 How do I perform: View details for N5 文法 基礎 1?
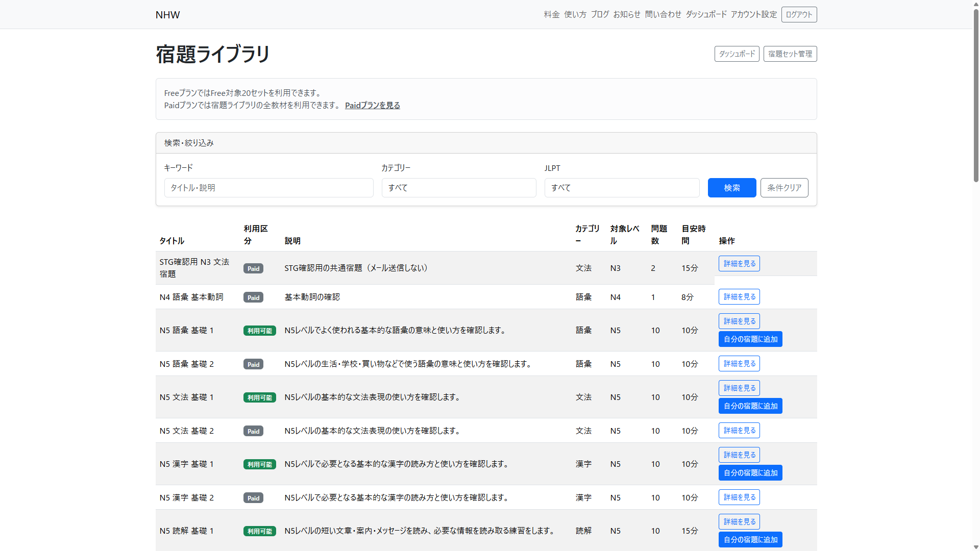coord(739,388)
